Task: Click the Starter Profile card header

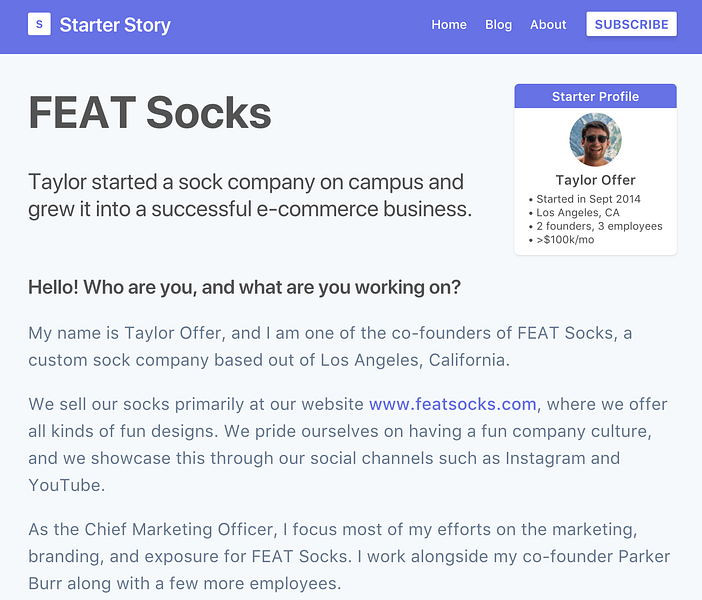Action: pos(595,96)
